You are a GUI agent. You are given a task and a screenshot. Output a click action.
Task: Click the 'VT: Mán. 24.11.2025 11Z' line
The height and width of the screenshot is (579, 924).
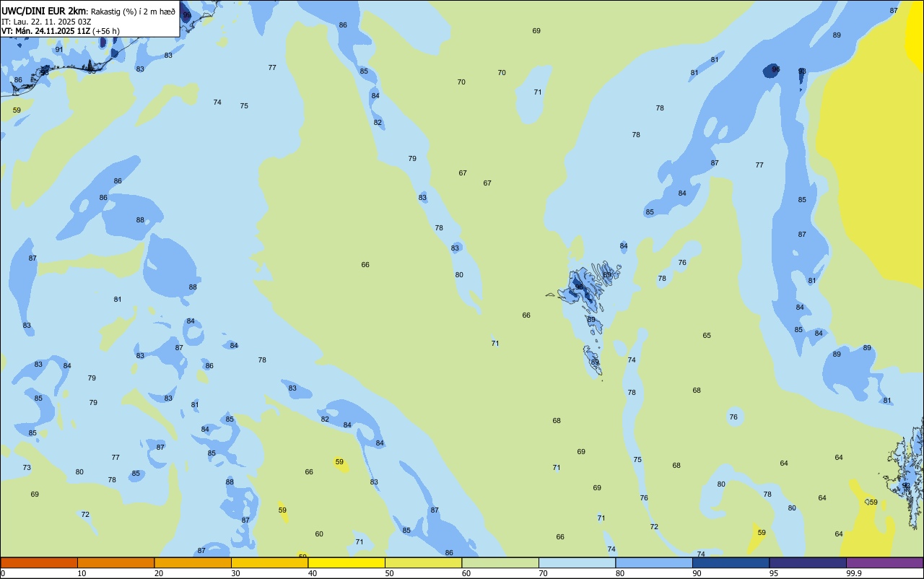coord(45,31)
